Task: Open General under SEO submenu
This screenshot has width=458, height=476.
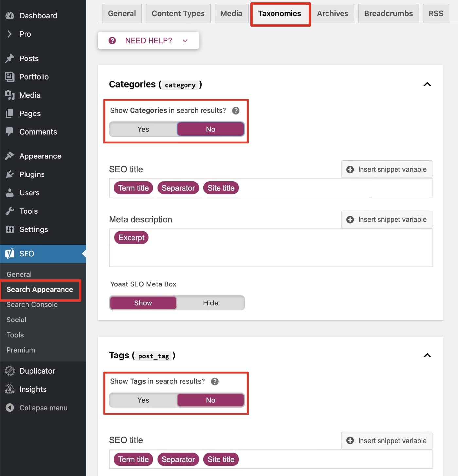Action: coord(19,274)
